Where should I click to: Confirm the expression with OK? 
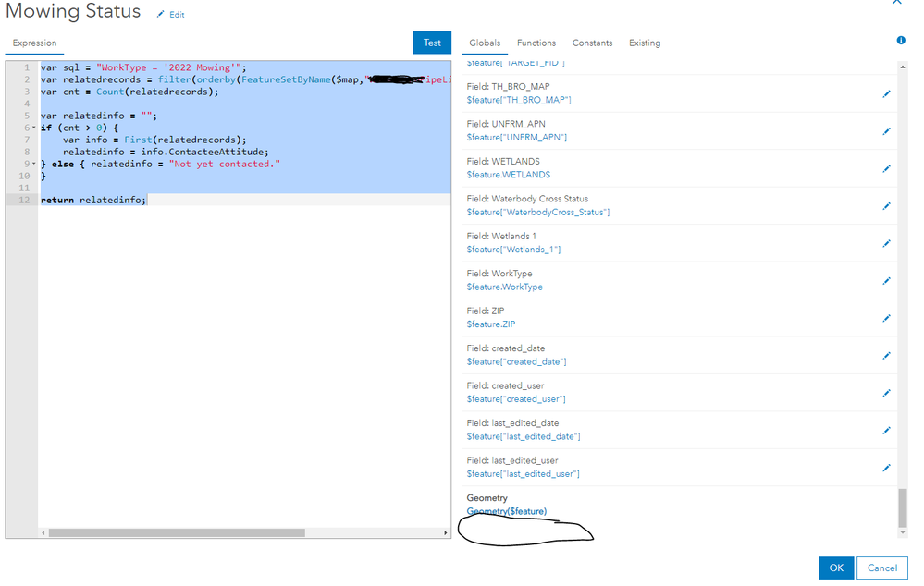coord(836,568)
